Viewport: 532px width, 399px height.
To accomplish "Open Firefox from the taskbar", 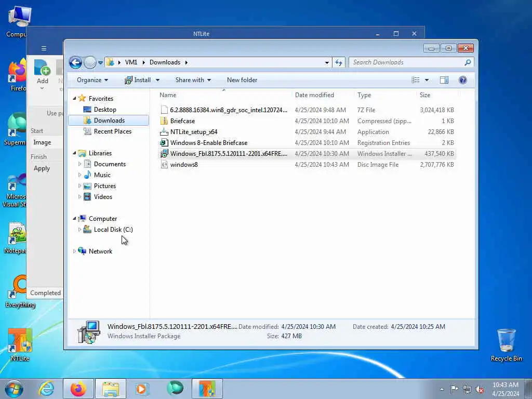I will tap(78, 389).
